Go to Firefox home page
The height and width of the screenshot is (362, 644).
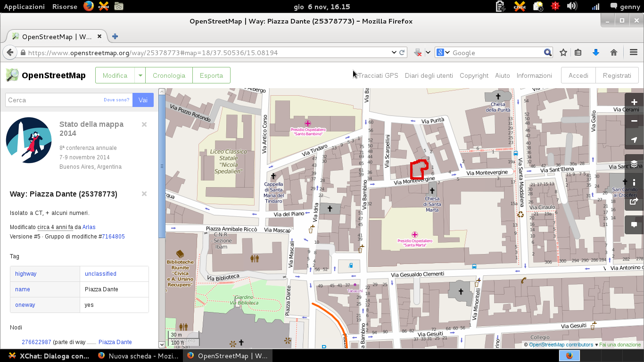(613, 53)
